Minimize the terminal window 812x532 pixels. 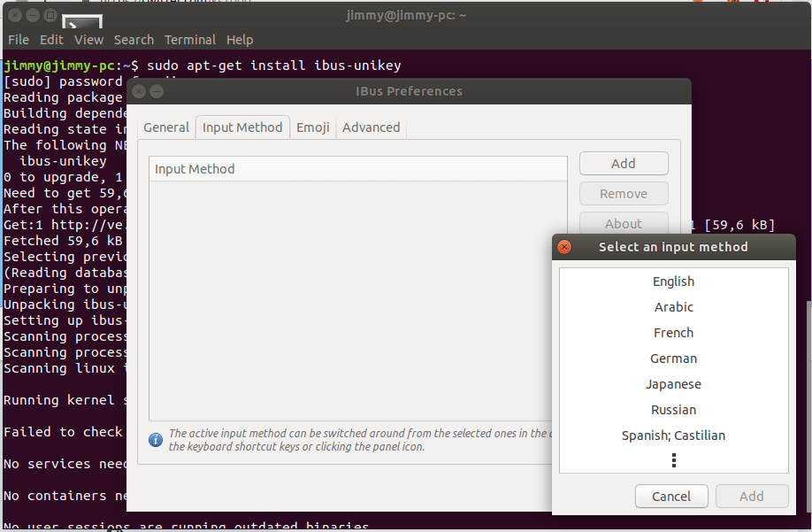click(33, 15)
